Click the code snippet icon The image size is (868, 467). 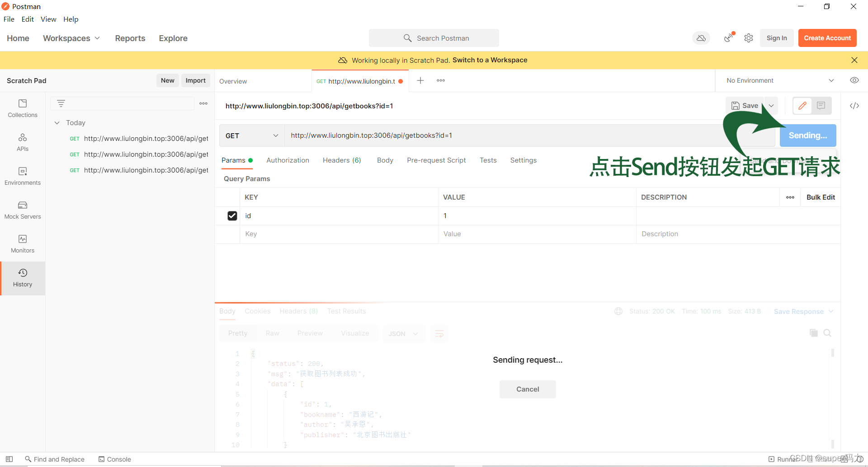click(854, 106)
